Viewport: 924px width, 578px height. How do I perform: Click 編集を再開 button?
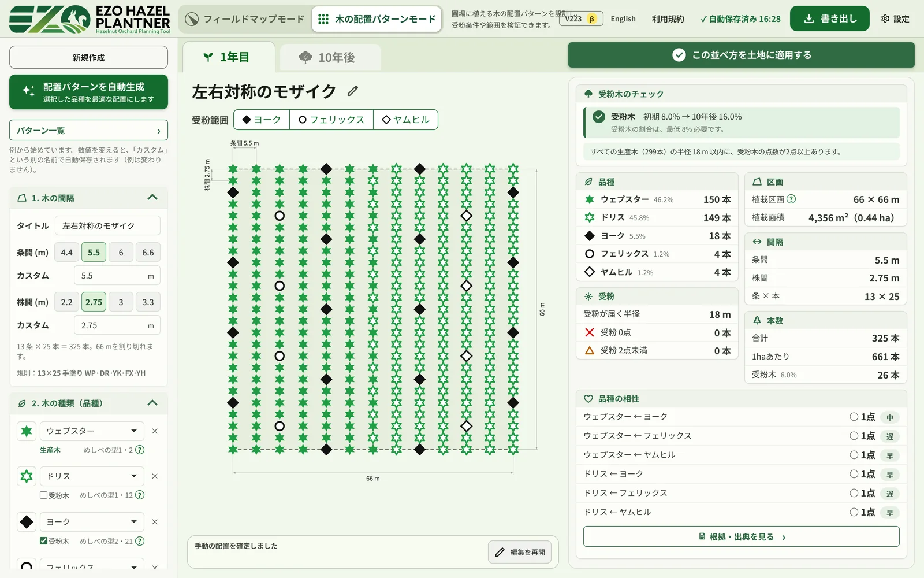tap(520, 552)
